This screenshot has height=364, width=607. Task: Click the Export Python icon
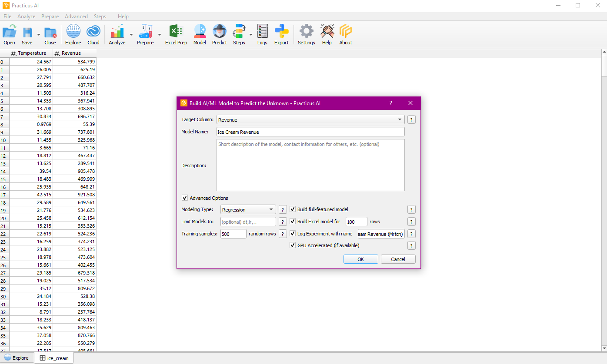click(x=281, y=34)
